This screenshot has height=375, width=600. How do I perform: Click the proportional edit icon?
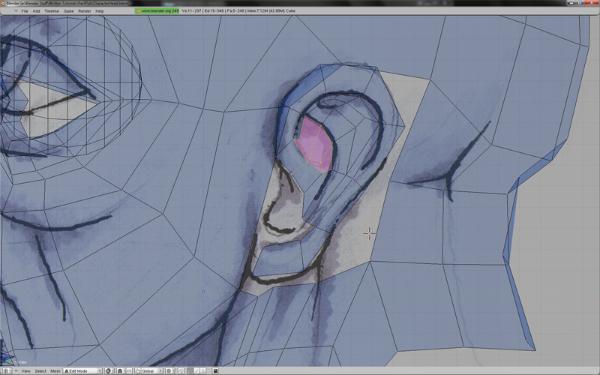click(170, 371)
